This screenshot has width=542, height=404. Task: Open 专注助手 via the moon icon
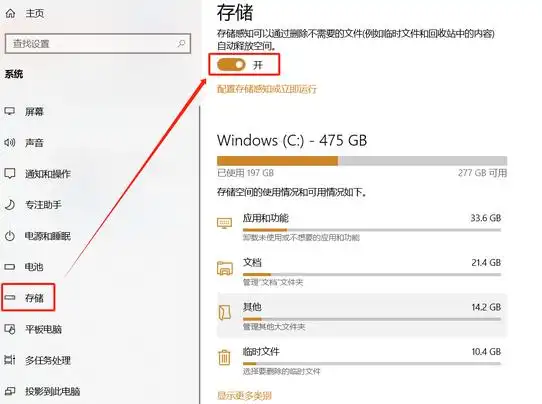point(10,205)
